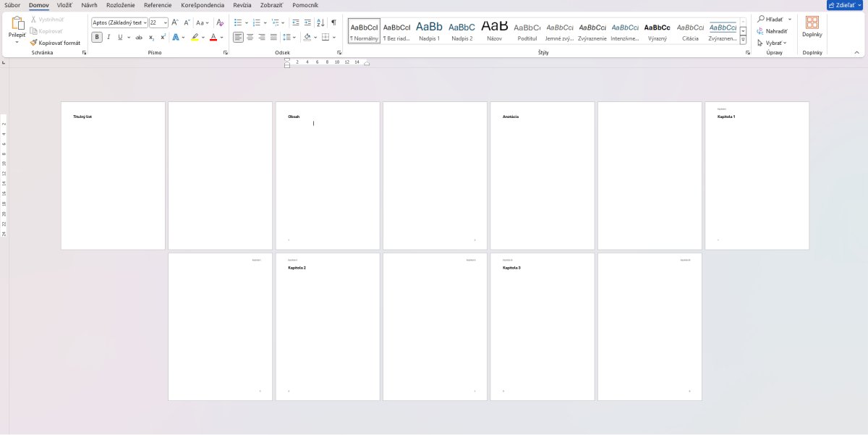Decrease paragraph indent
This screenshot has height=435, width=868.
[x=296, y=22]
